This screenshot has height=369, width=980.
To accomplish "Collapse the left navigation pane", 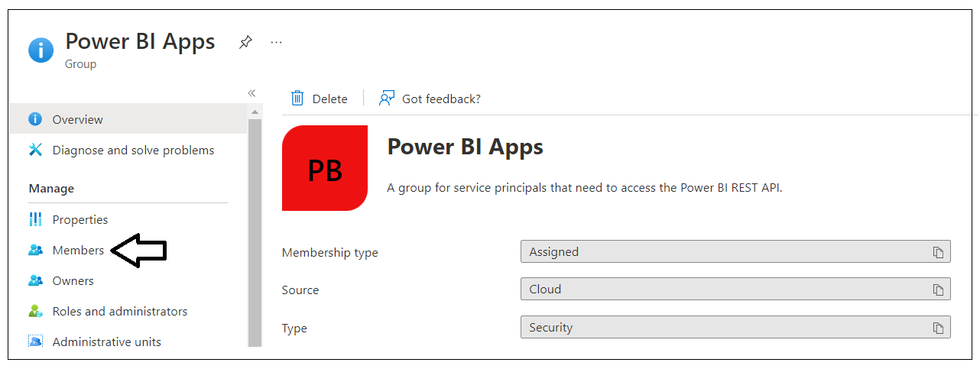I will 251,93.
